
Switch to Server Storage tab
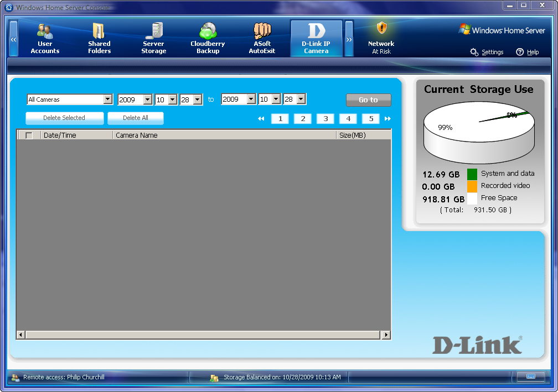154,38
